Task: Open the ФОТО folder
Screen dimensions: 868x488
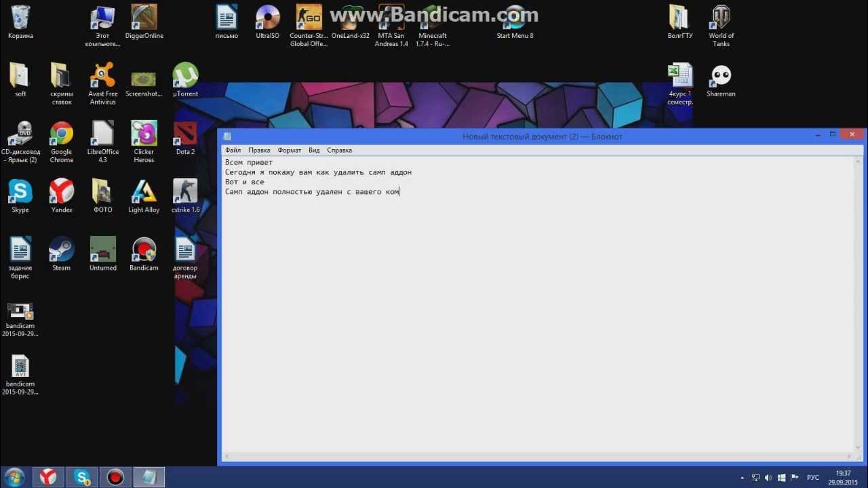Action: point(102,197)
